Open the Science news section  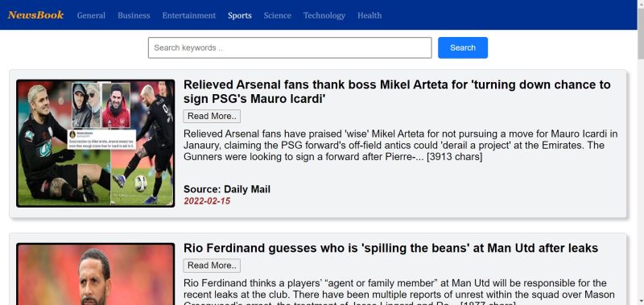[x=277, y=15]
